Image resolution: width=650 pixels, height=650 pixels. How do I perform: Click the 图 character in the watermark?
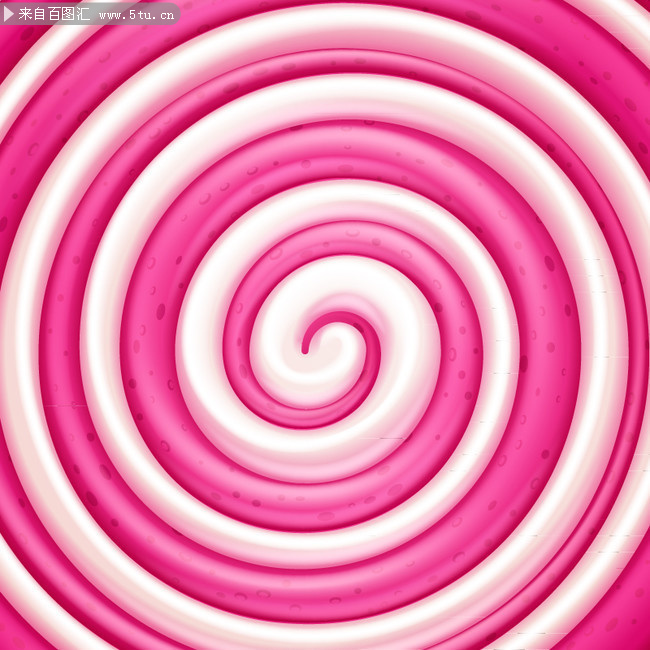tap(68, 14)
